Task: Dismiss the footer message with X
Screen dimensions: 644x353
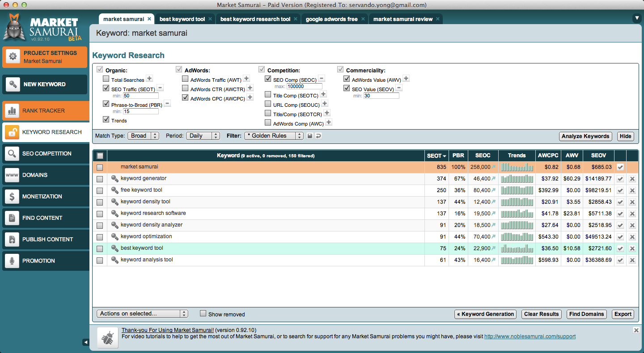Action: (636, 330)
